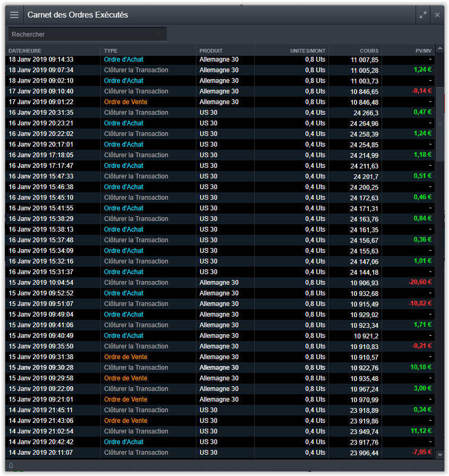Image resolution: width=449 pixels, height=476 pixels.
Task: Click the scrollbar up arrow
Action: [440, 48]
